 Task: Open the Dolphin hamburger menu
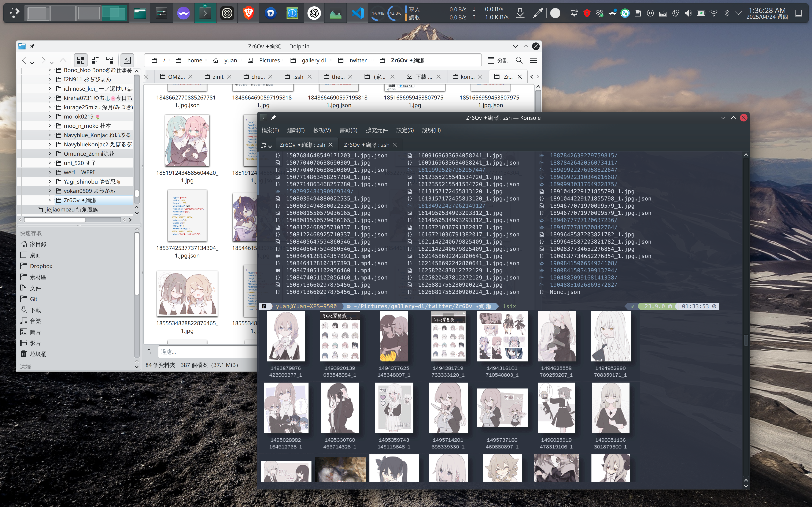click(534, 60)
